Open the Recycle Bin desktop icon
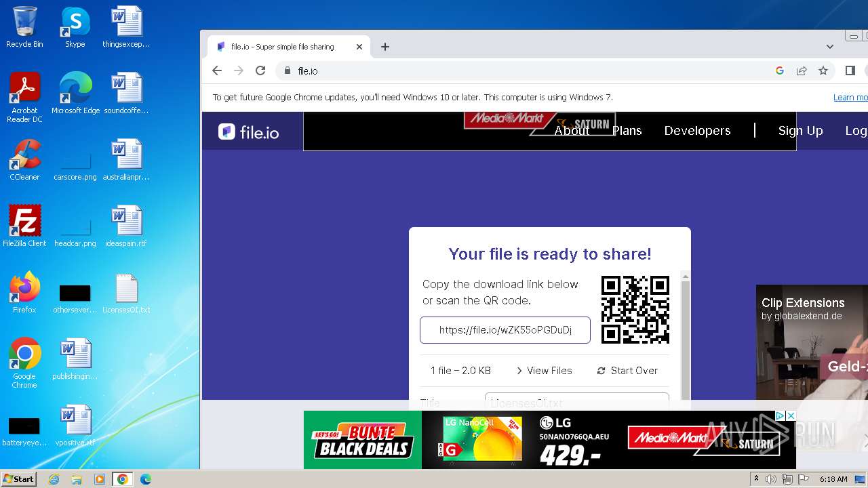 (x=24, y=27)
